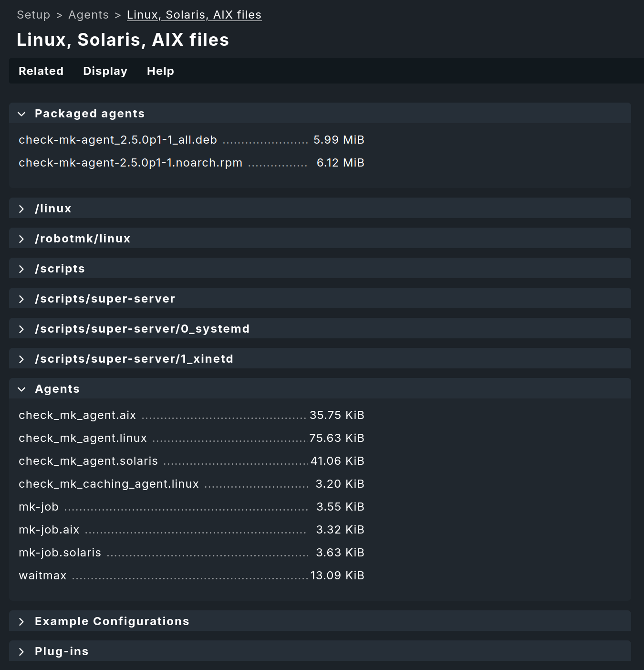Expand the /linux section

pyautogui.click(x=21, y=209)
